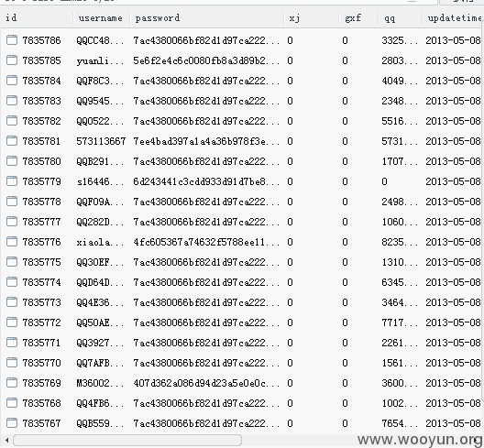Screen dimensions: 484x448
Task: Select row icon for id 7835774
Action: [x=12, y=282]
